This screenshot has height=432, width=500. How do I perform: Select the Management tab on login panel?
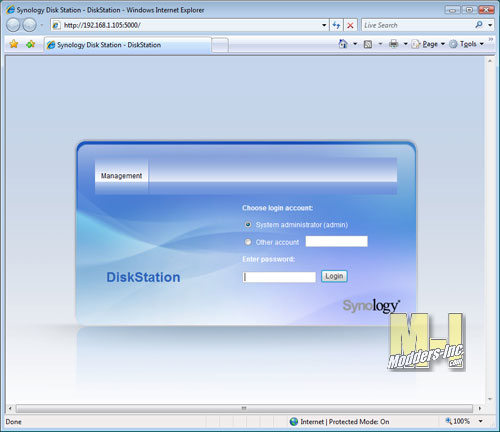point(121,176)
